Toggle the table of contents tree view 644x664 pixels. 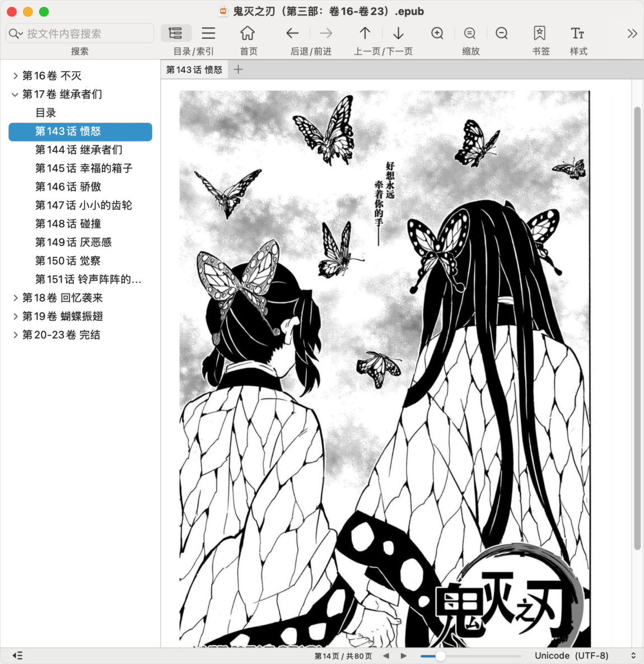175,33
